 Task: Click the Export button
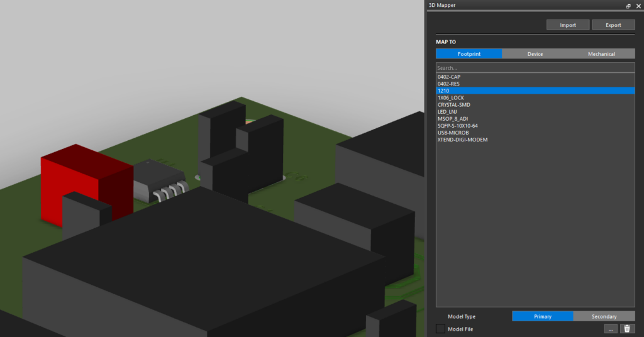pos(613,25)
